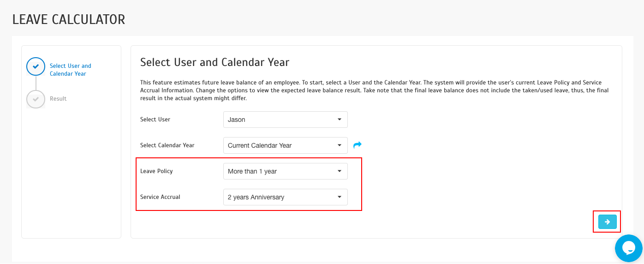Click the caret in "2 years Anniversary" field
This screenshot has height=264, width=644.
[x=340, y=197]
